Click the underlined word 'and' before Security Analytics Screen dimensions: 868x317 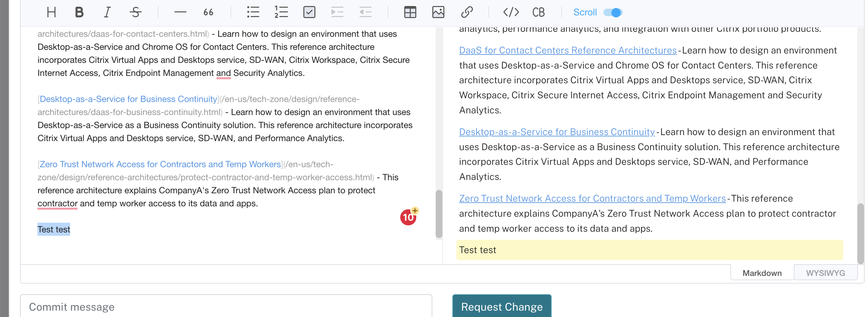224,73
